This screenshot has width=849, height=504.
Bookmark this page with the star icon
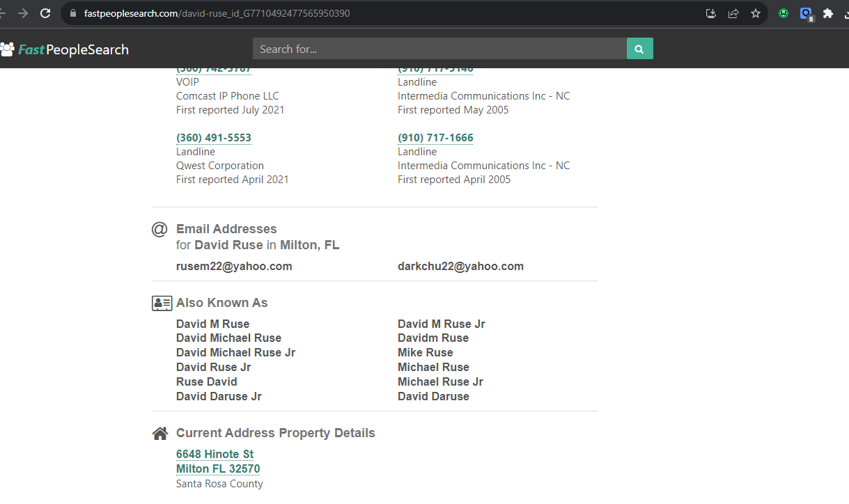[x=756, y=13]
